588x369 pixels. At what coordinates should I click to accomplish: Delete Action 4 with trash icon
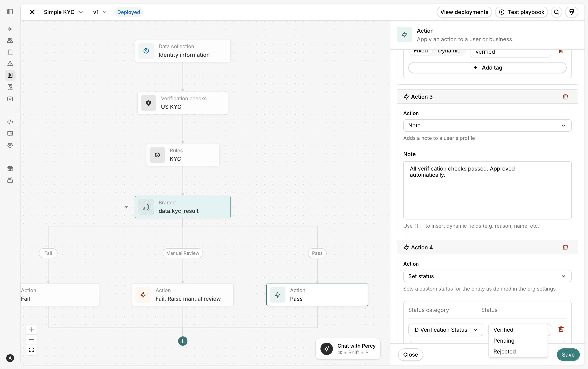click(565, 248)
